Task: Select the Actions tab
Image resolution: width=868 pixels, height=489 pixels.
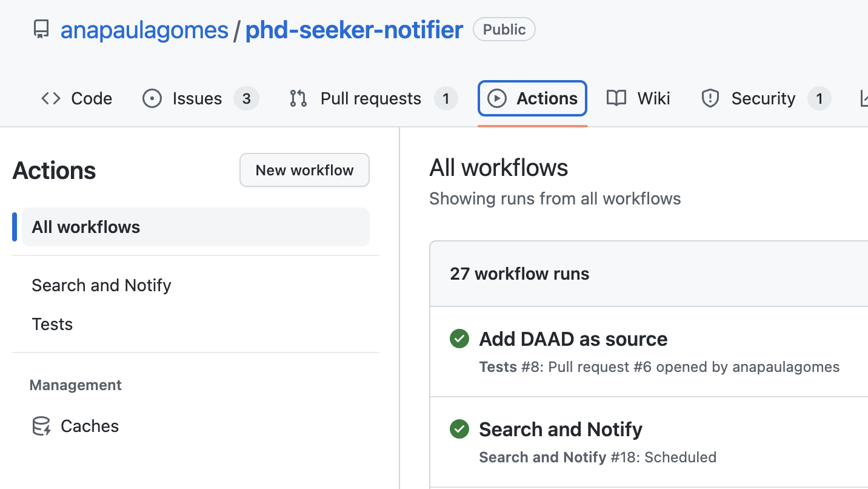Action: point(532,98)
